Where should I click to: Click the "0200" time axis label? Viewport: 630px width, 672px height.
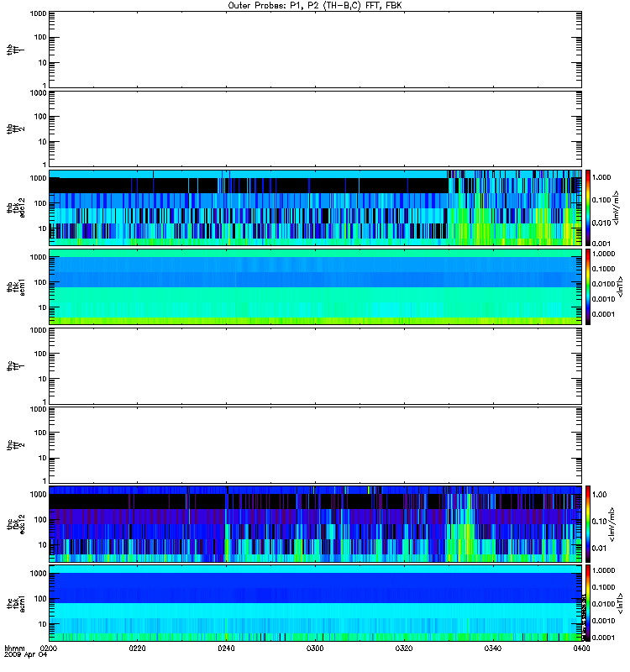(x=49, y=648)
